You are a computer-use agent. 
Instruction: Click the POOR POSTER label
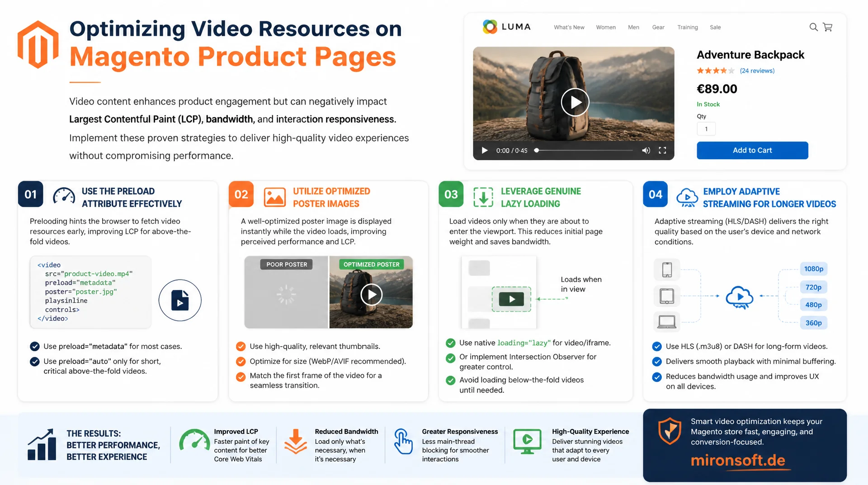287,264
